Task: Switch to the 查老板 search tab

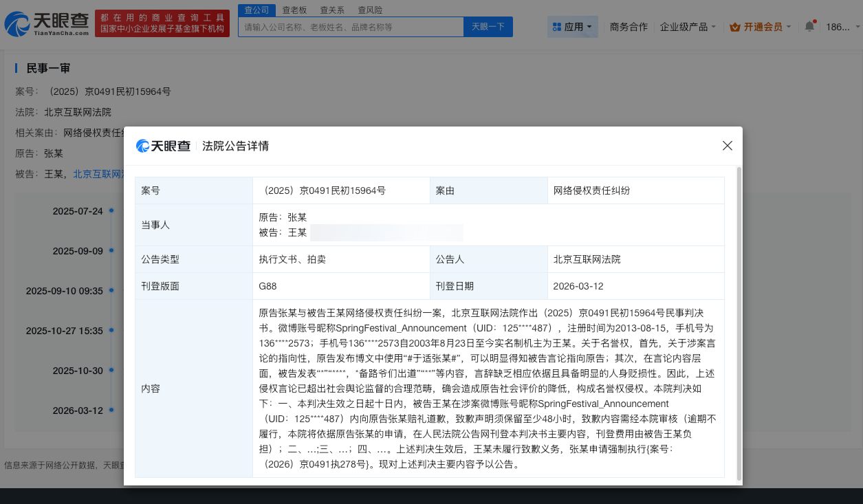Action: point(294,10)
